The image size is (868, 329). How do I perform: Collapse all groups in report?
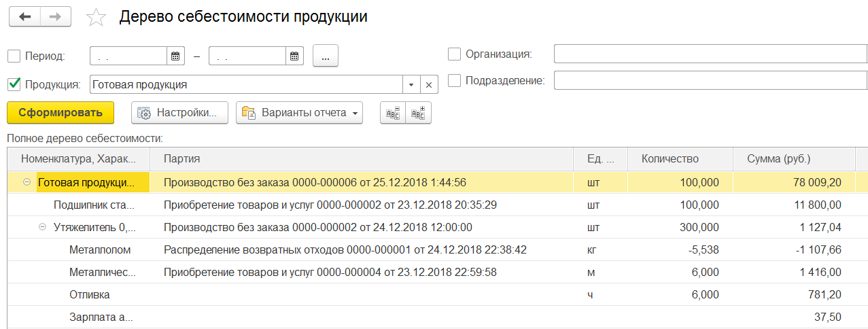tap(393, 114)
